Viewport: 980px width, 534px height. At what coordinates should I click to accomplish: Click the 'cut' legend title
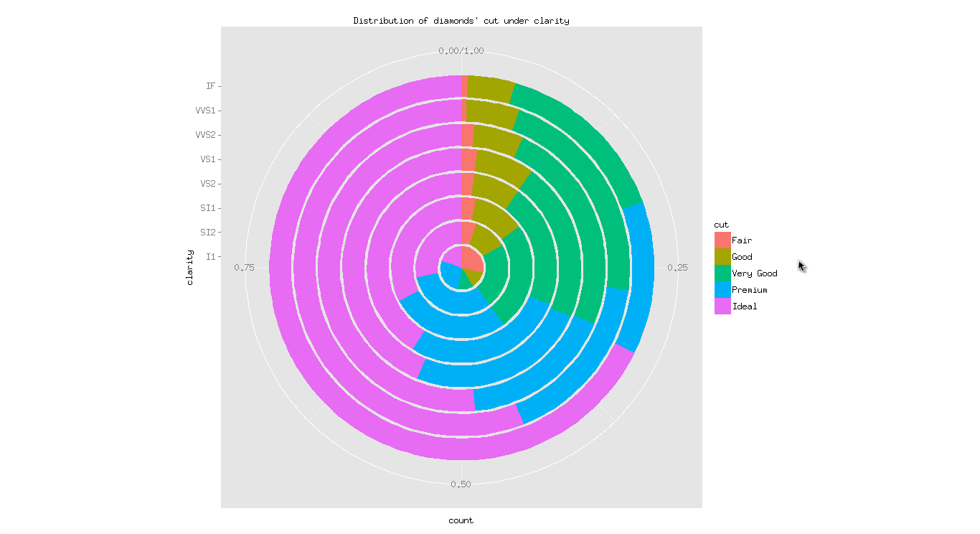coord(721,225)
